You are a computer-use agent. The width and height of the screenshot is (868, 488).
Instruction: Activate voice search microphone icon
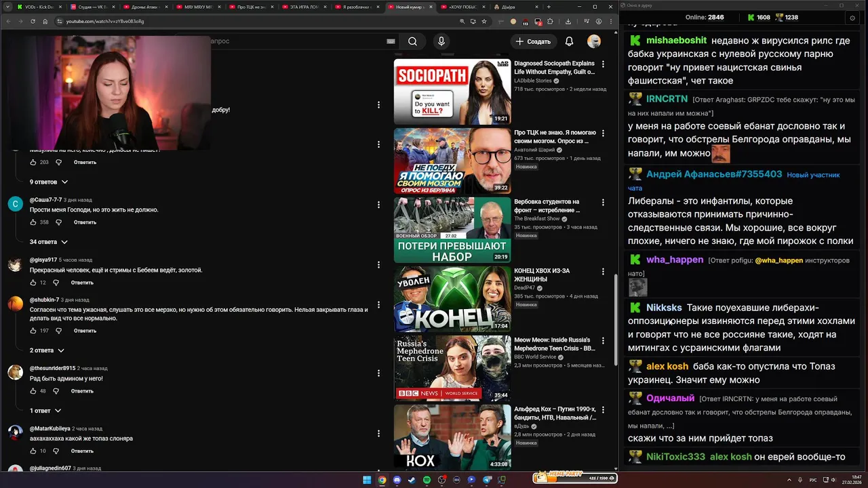(x=441, y=41)
